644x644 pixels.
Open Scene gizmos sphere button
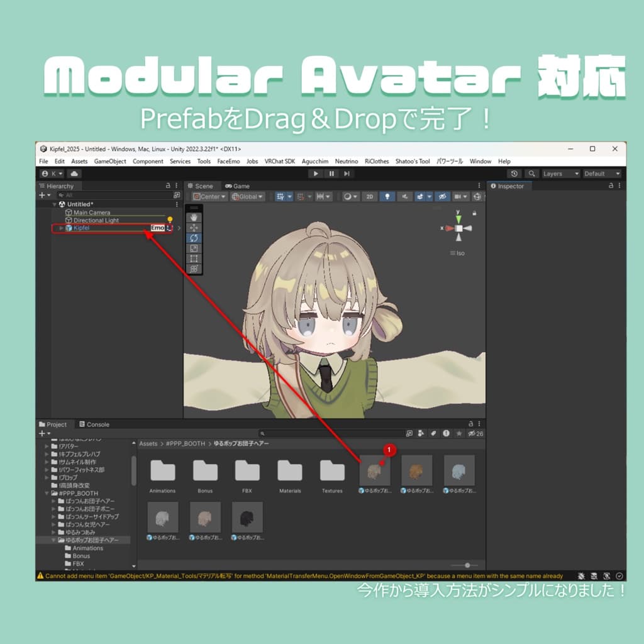(477, 197)
